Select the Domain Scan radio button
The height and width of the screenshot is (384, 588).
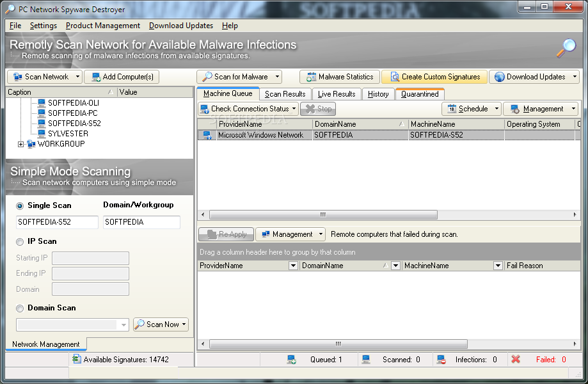tap(20, 308)
